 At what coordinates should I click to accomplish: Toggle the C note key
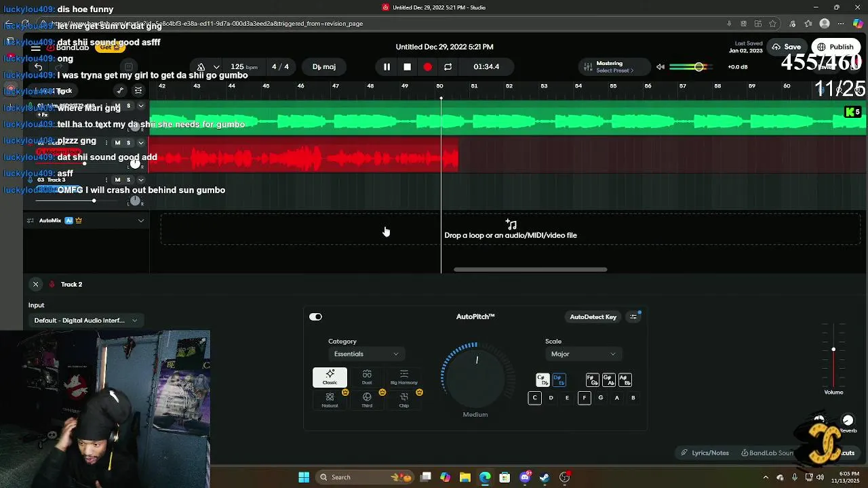pyautogui.click(x=534, y=398)
